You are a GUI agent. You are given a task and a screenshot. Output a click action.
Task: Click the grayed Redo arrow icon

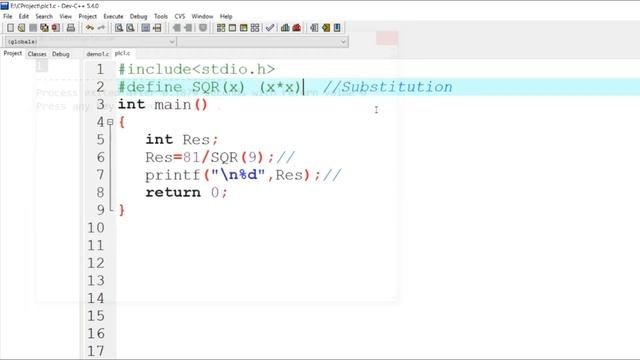[101, 28]
